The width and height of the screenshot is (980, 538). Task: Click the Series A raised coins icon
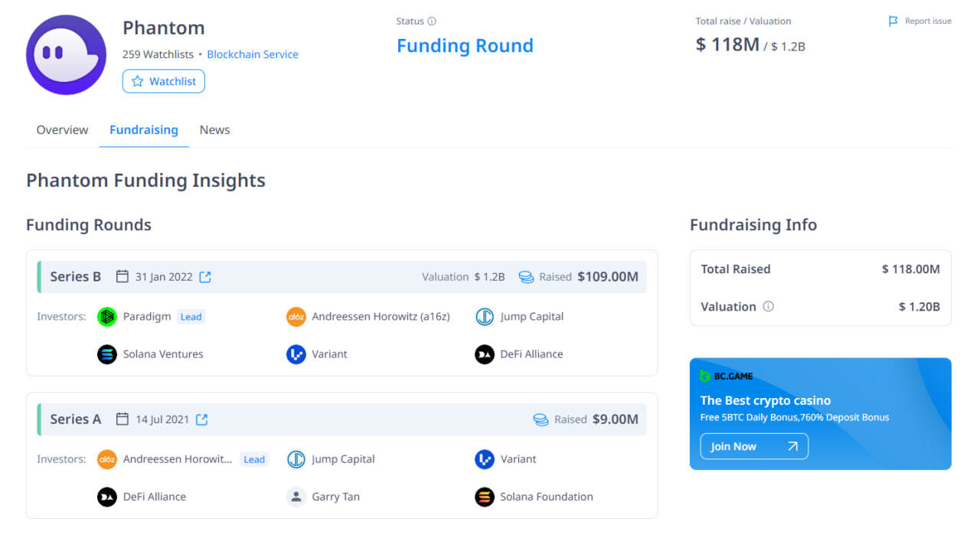[x=541, y=419]
